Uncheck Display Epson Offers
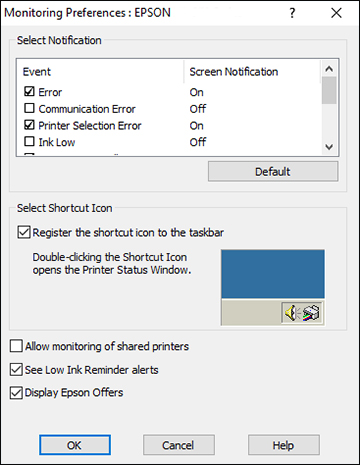The width and height of the screenshot is (360, 465). [x=16, y=393]
